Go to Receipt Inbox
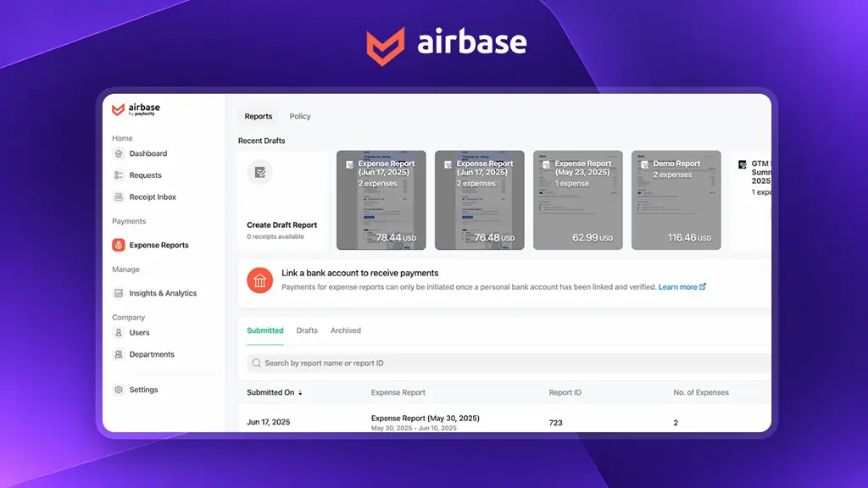The height and width of the screenshot is (488, 868). point(153,197)
